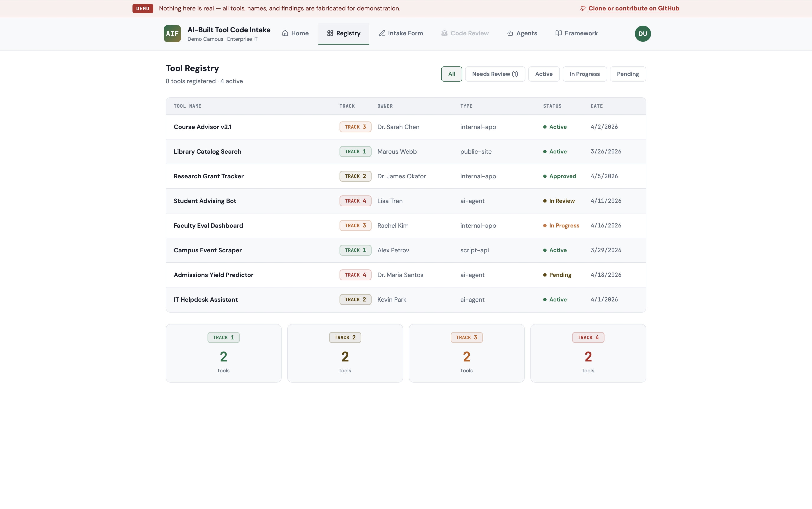Click the green Active status dot for Course Advisor v2.1
Viewport: 812px width, 509px height.
pyautogui.click(x=544, y=127)
